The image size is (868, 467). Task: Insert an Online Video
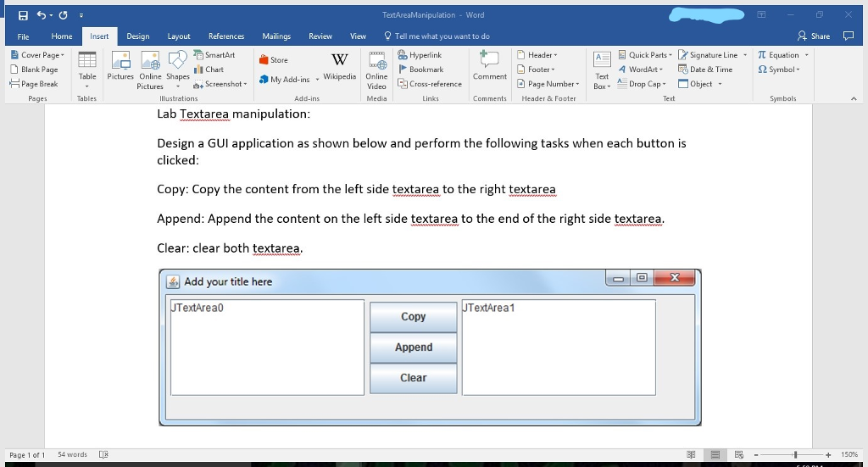point(376,67)
